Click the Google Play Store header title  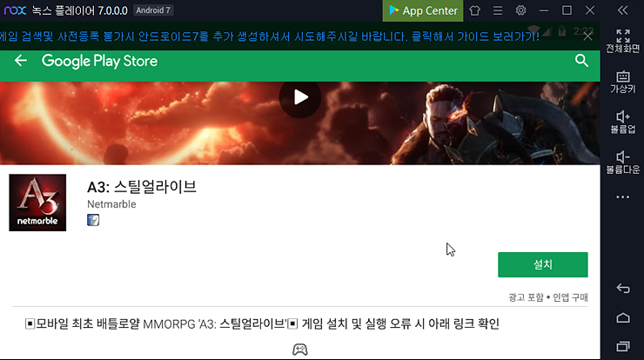(x=99, y=61)
